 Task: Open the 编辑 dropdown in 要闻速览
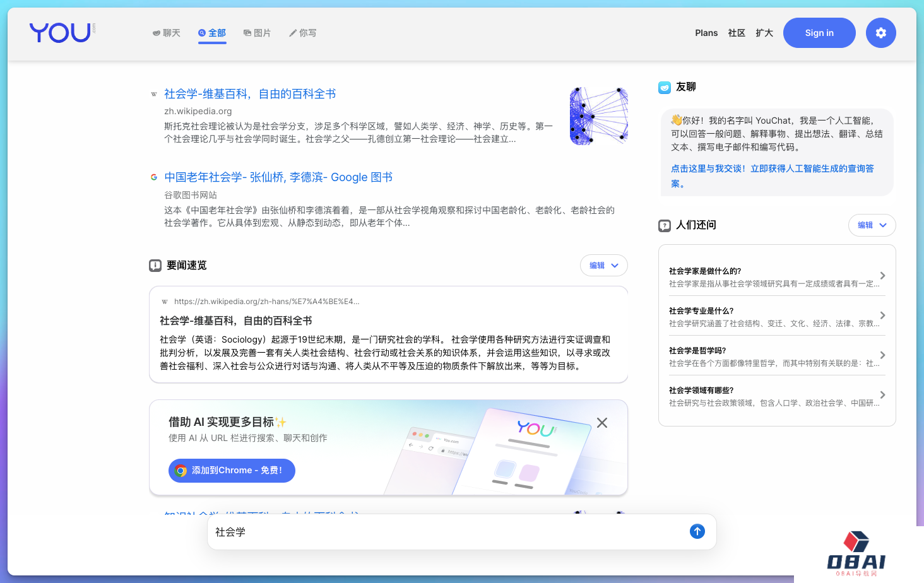click(x=603, y=266)
